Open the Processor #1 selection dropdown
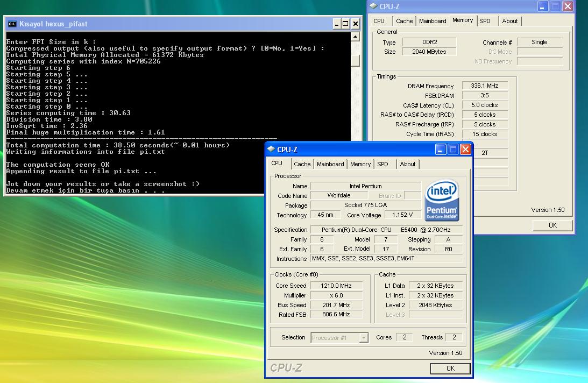 [x=363, y=338]
